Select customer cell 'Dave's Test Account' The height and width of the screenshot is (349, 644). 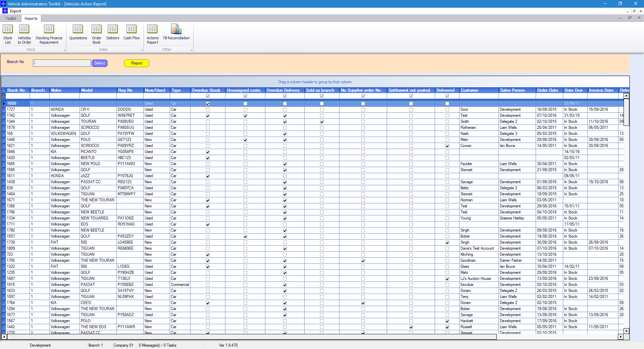point(479,248)
